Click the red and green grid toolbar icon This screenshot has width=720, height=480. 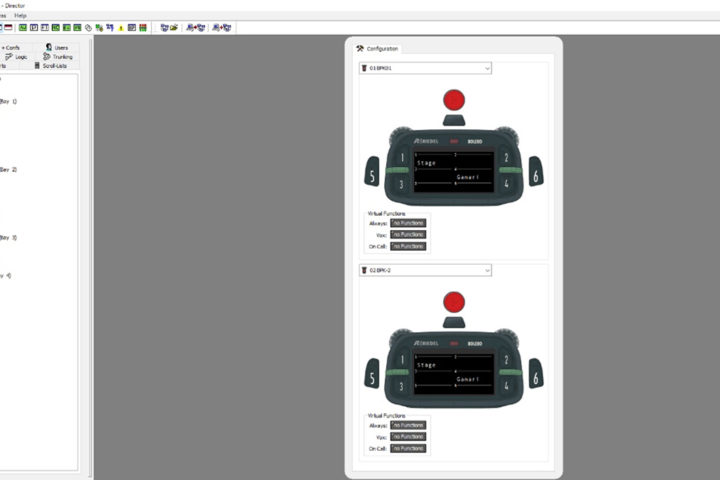click(x=143, y=28)
